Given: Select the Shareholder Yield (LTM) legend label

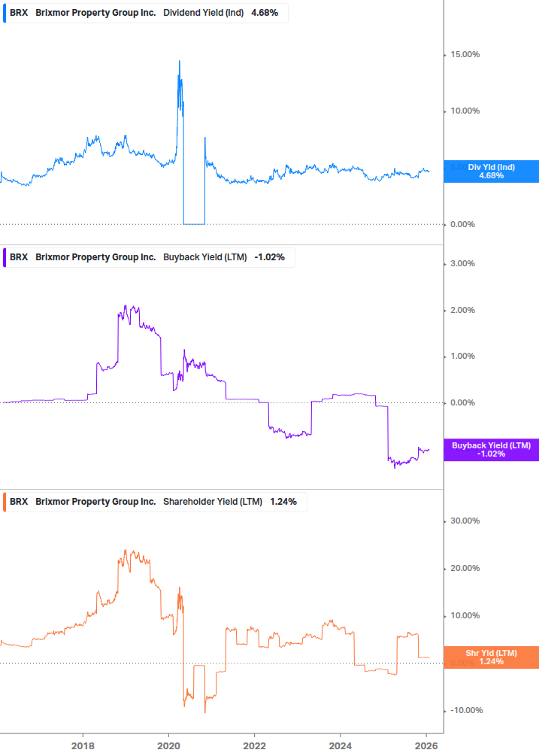Looking at the screenshot, I should [213, 501].
